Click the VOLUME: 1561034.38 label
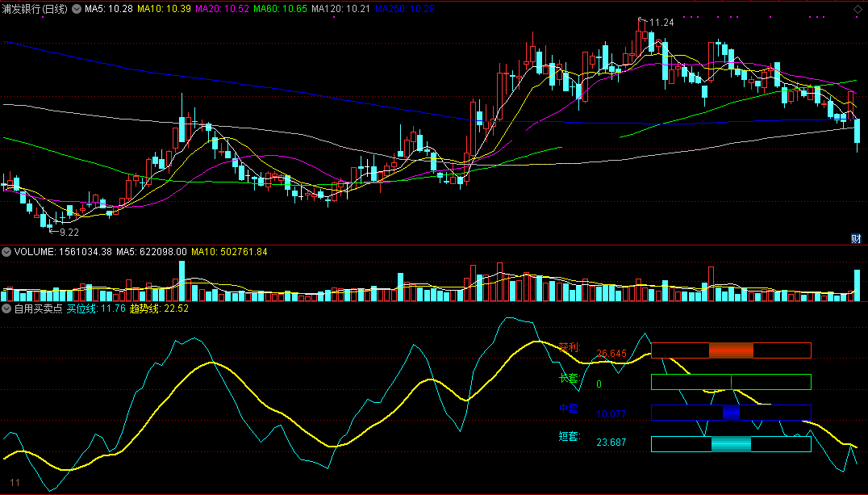Screen dimensions: 868x495 [63, 252]
